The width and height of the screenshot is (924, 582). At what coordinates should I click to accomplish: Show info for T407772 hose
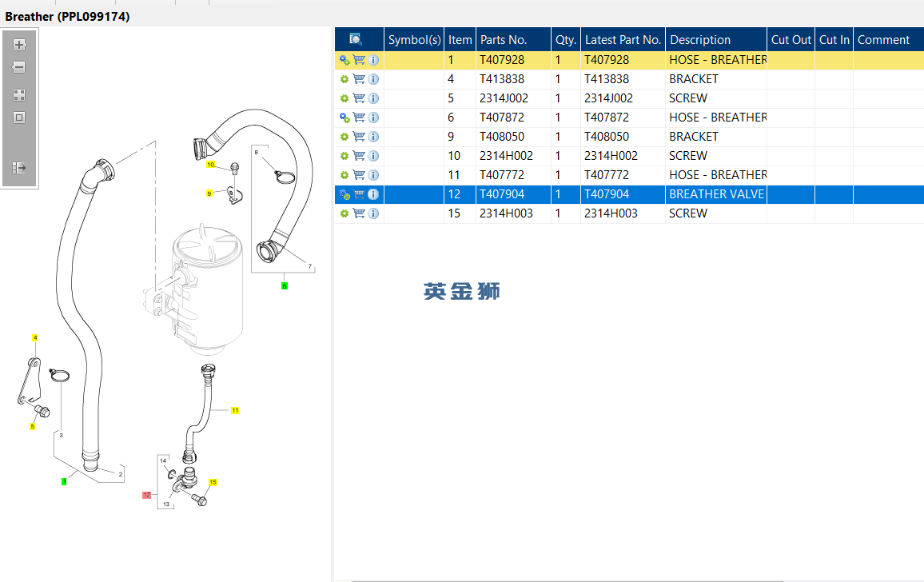373,175
